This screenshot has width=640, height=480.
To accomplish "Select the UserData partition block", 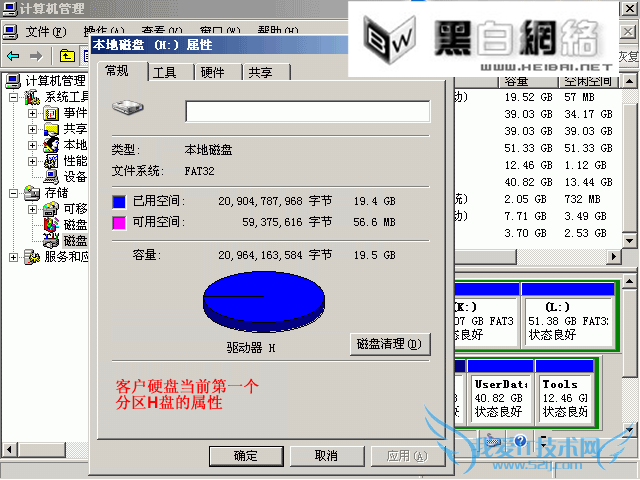I will click(x=500, y=393).
